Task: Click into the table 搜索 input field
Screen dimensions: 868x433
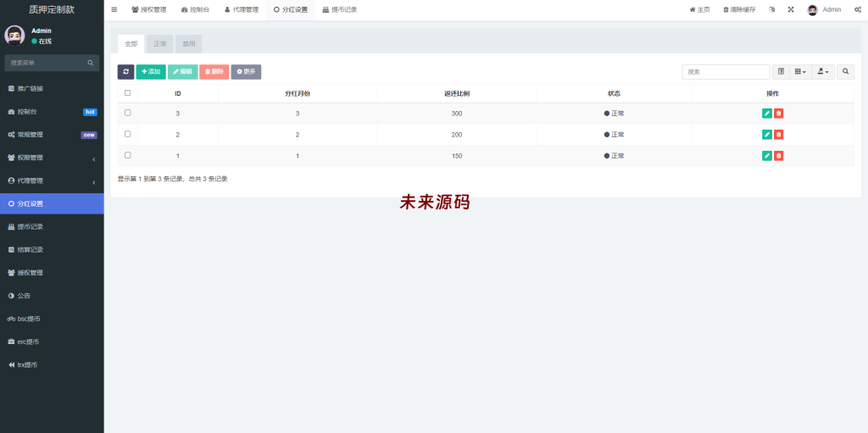Action: point(726,72)
